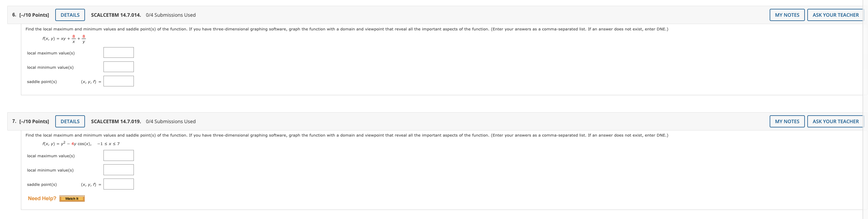Focus question 7 local maximum value field
The width and height of the screenshot is (868, 219).
tap(119, 155)
